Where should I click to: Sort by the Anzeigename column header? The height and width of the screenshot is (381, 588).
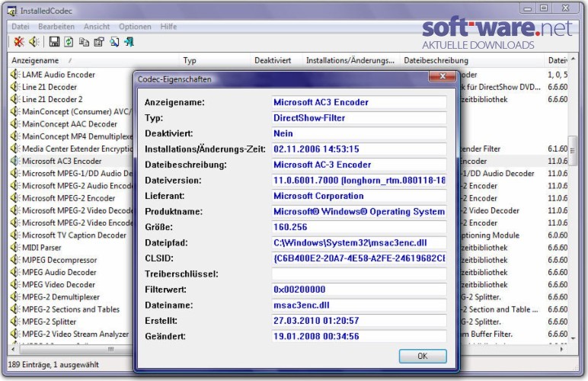[x=93, y=60]
